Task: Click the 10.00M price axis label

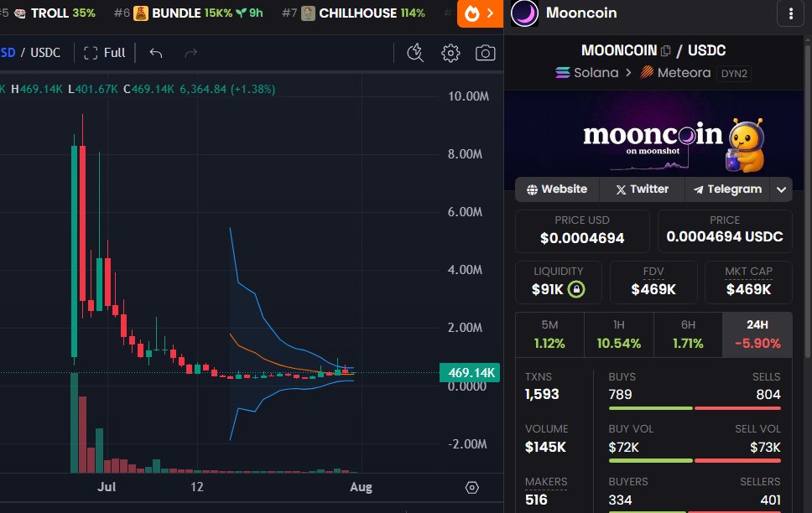Action: pyautogui.click(x=468, y=96)
